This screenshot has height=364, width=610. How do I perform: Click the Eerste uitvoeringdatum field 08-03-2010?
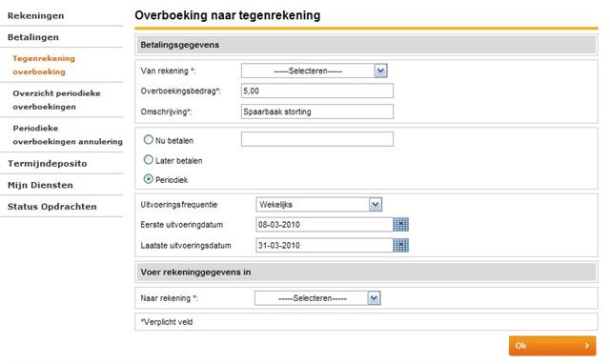coord(324,224)
